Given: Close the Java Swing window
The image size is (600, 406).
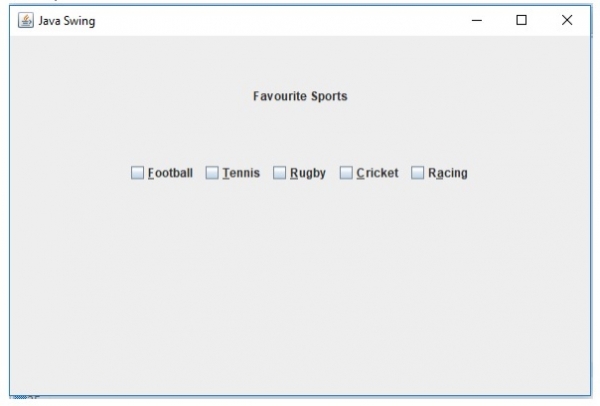Looking at the screenshot, I should (x=567, y=21).
